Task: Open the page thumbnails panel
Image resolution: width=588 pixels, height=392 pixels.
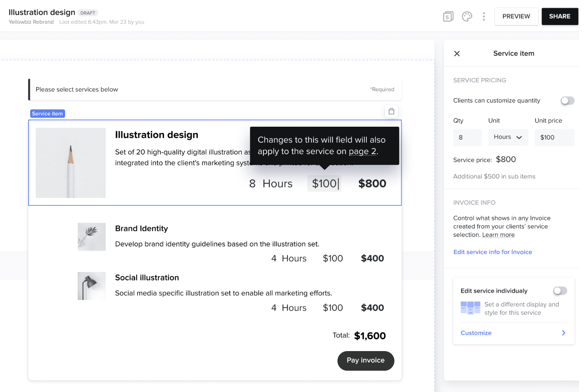Action: pos(448,16)
